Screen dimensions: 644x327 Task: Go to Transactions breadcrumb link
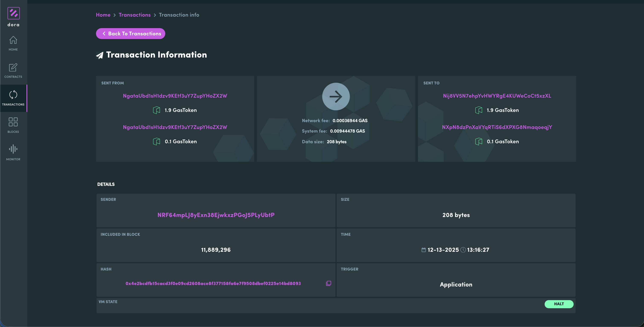pyautogui.click(x=135, y=15)
